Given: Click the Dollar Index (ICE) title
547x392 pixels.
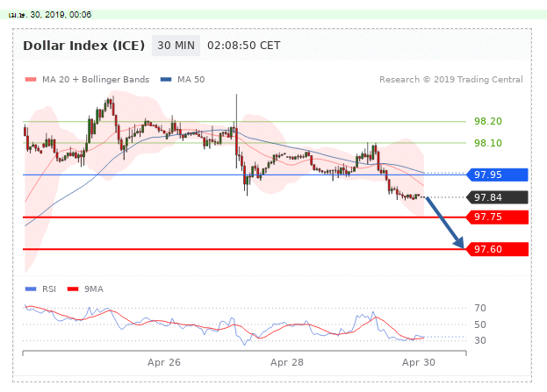Looking at the screenshot, I should [x=83, y=46].
